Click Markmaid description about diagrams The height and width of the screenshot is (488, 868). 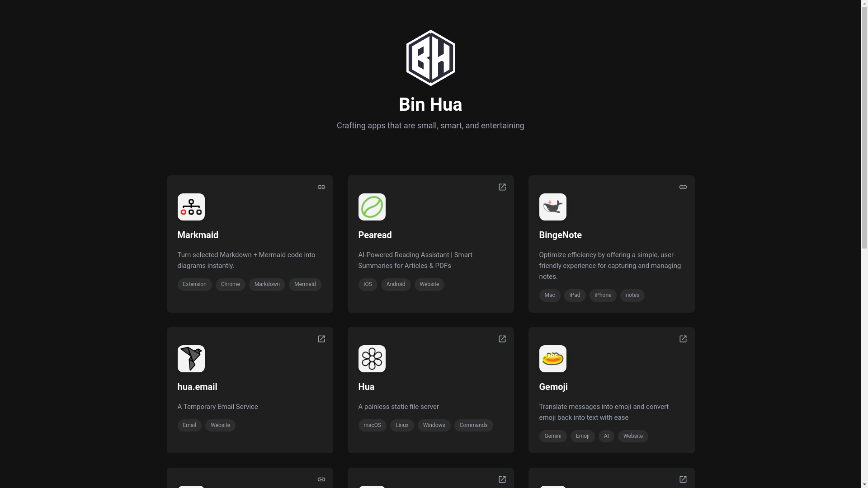coord(246,260)
